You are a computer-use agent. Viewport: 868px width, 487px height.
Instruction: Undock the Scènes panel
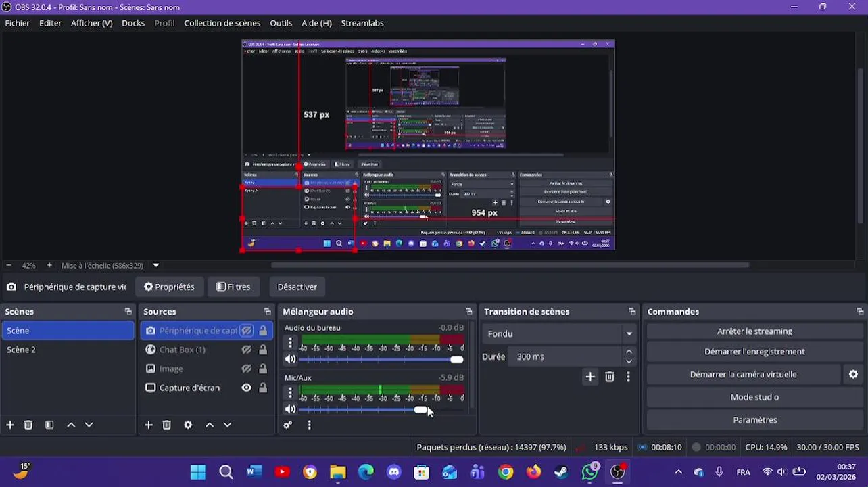coord(128,312)
